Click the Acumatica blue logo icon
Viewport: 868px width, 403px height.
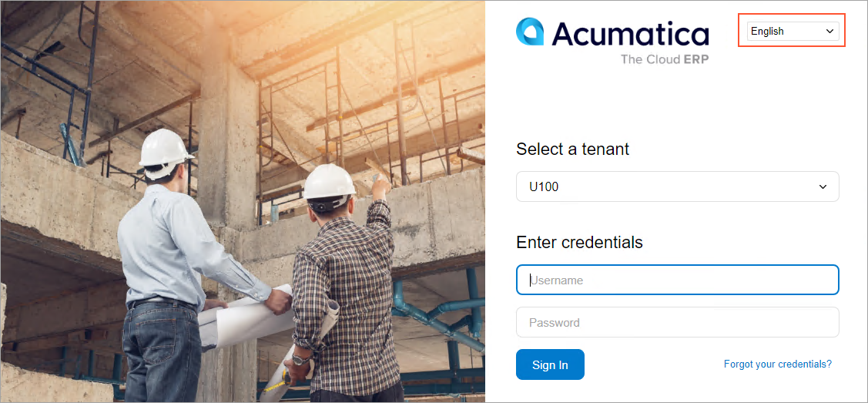(530, 33)
